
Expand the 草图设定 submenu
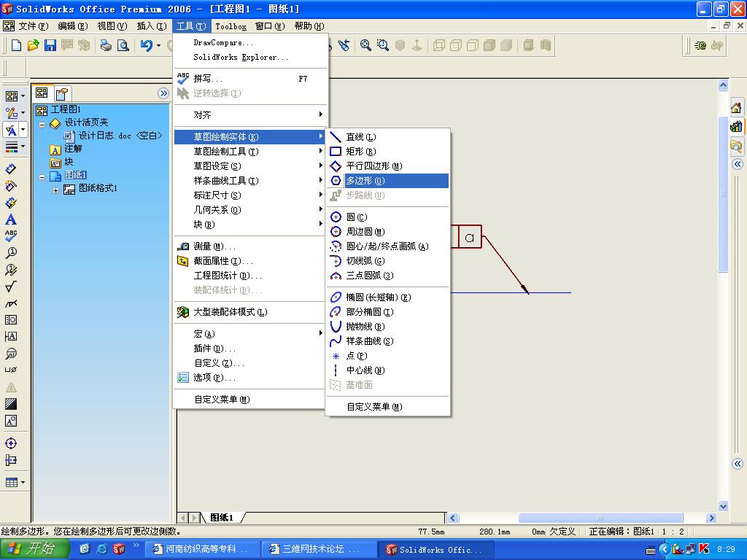251,166
